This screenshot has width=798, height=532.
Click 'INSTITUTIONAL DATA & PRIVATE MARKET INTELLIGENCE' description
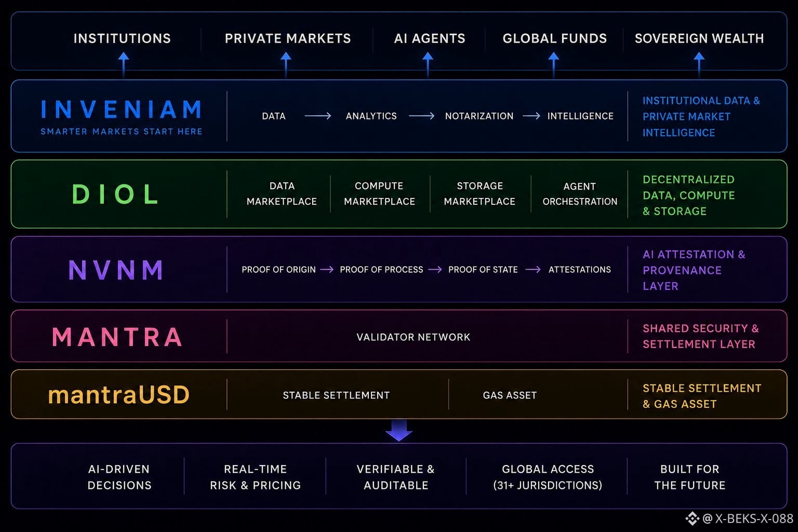pyautogui.click(x=701, y=116)
